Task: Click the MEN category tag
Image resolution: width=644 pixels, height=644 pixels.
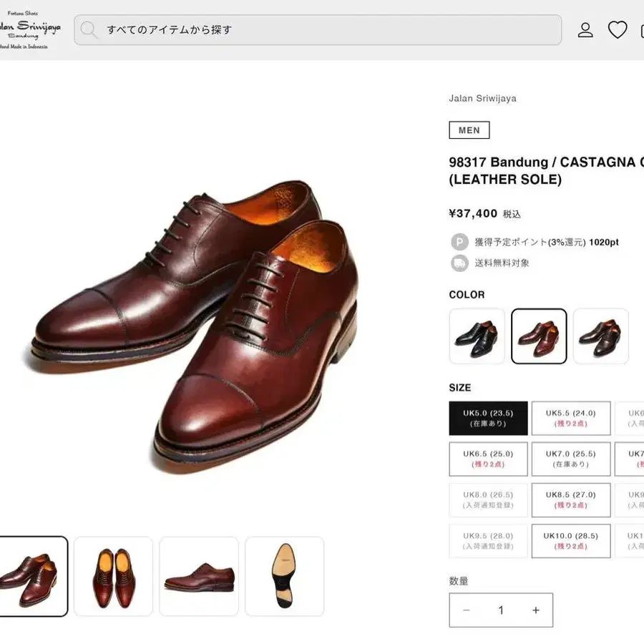Action: click(x=469, y=130)
